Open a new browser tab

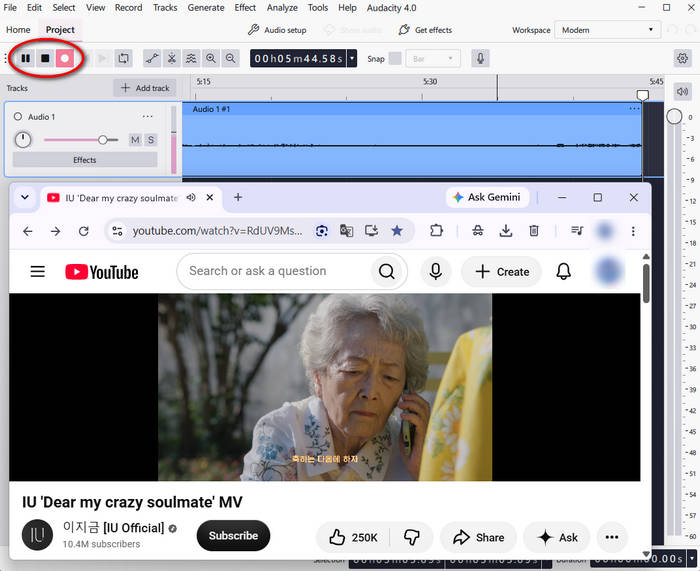pyautogui.click(x=238, y=197)
